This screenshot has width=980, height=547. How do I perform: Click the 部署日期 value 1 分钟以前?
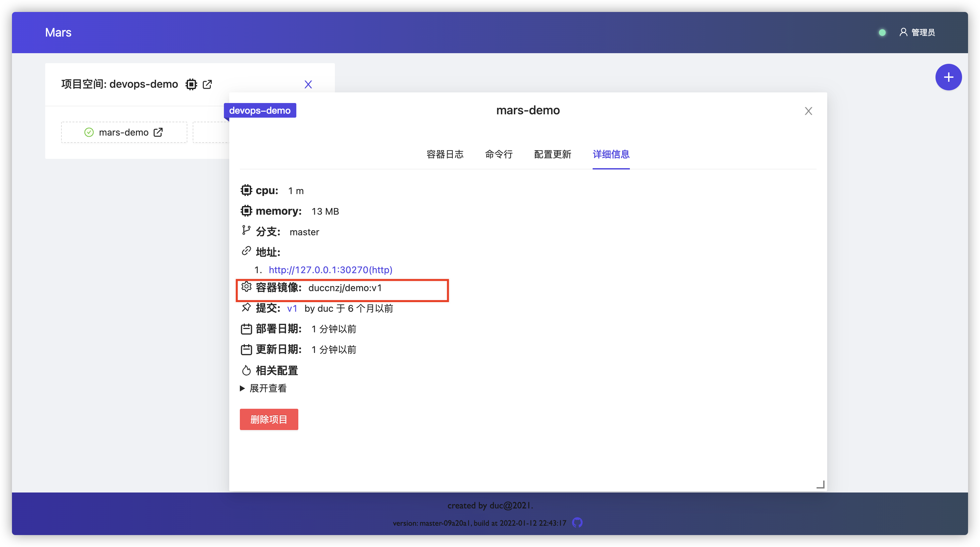click(334, 329)
